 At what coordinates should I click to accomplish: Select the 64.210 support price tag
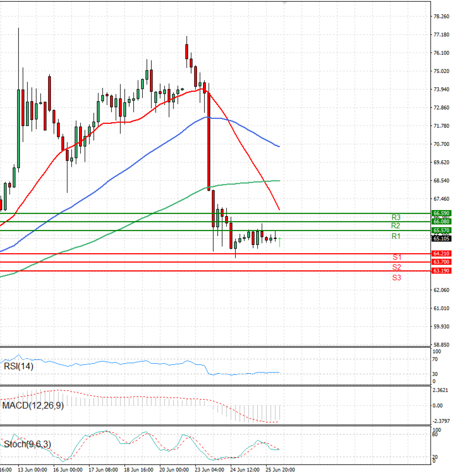tap(441, 254)
